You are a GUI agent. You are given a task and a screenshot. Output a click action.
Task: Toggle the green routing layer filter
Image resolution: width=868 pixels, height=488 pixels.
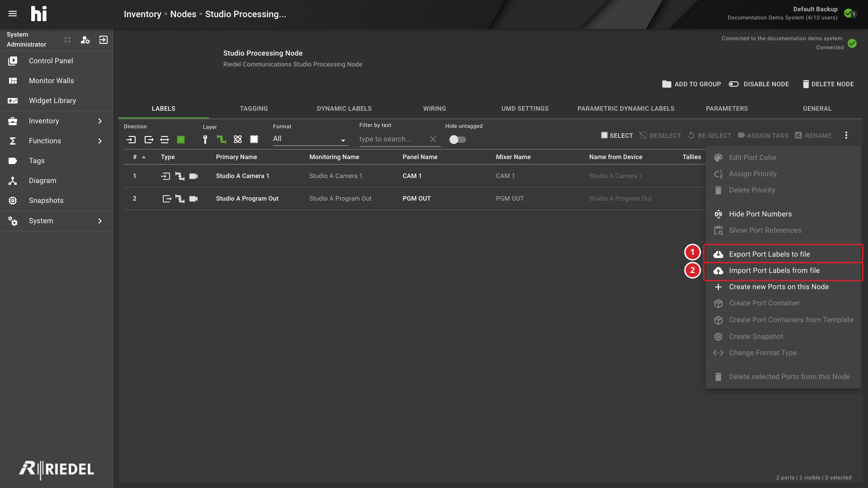tap(222, 140)
